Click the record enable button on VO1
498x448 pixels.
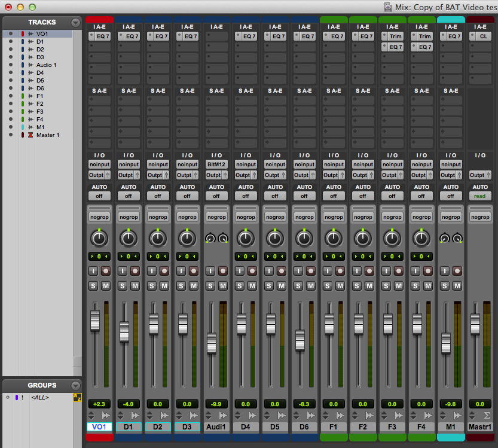tap(106, 270)
